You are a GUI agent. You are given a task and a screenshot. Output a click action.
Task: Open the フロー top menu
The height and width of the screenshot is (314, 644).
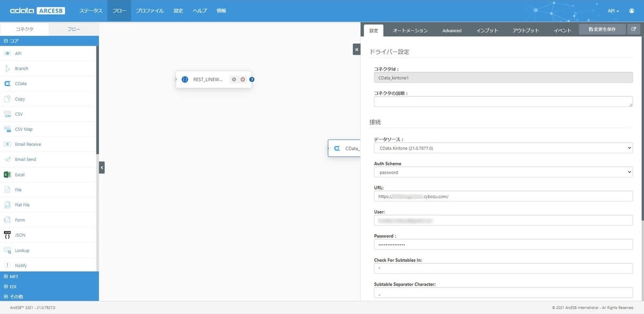click(x=119, y=11)
